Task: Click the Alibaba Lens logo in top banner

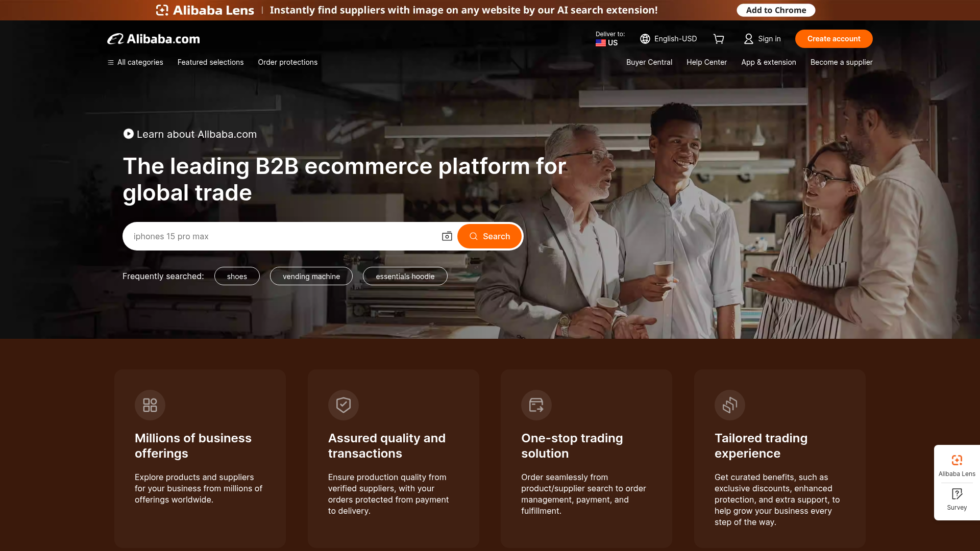Action: pyautogui.click(x=162, y=10)
